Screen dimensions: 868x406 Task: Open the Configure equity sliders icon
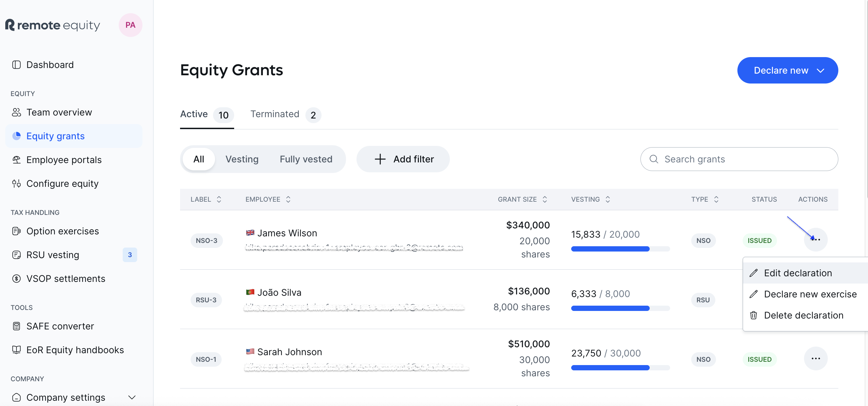click(x=16, y=184)
